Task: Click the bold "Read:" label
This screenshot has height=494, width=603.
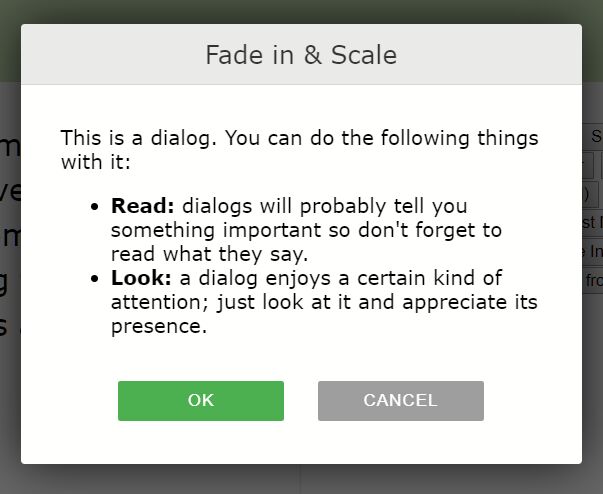Action: [143, 206]
